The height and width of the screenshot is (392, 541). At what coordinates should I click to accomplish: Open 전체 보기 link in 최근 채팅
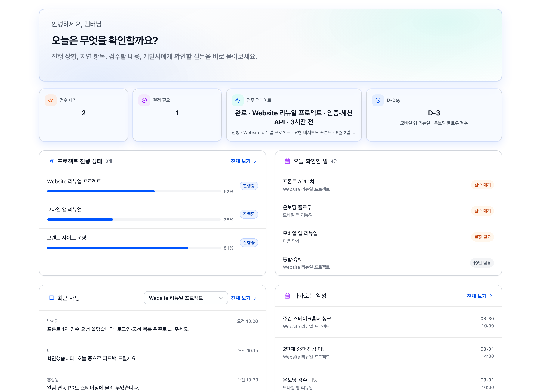coord(244,298)
